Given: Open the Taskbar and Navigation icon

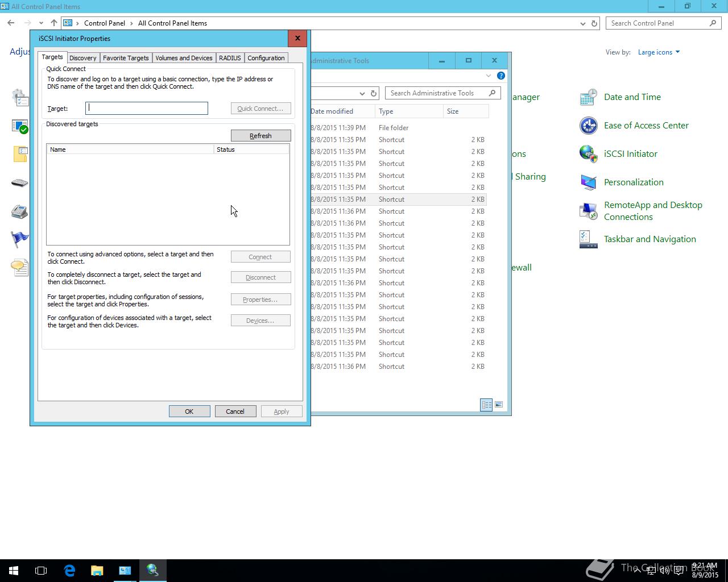Looking at the screenshot, I should pyautogui.click(x=588, y=239).
